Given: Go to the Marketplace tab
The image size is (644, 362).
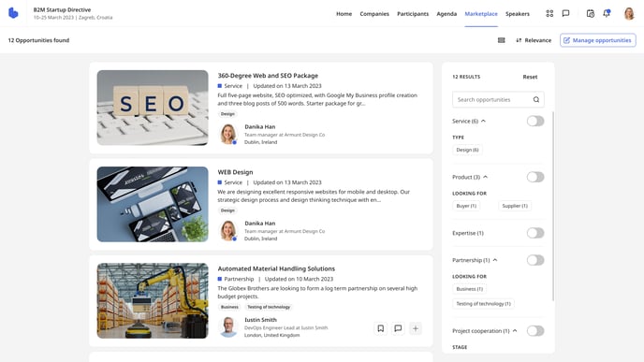Looking at the screenshot, I should 481,13.
